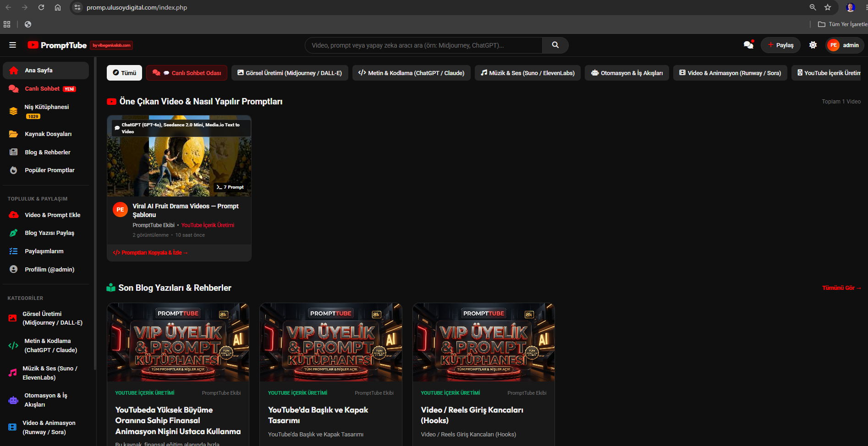The image size is (868, 446).
Task: Open the hamburger sidebar menu
Action: (12, 45)
